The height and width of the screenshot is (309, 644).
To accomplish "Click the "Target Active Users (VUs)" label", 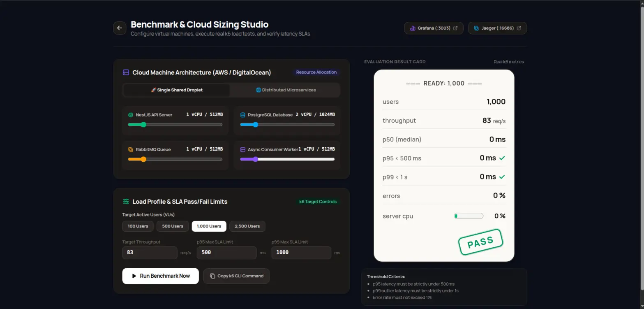I will click(x=148, y=215).
